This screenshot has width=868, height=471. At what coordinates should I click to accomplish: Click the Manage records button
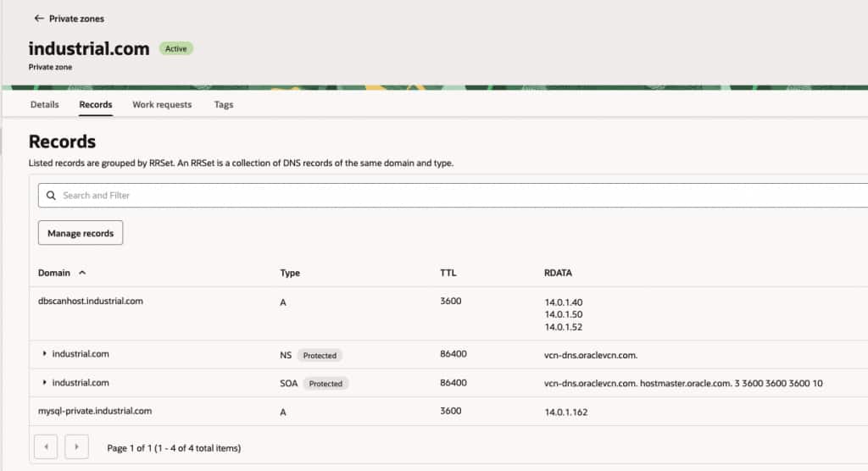(x=81, y=233)
